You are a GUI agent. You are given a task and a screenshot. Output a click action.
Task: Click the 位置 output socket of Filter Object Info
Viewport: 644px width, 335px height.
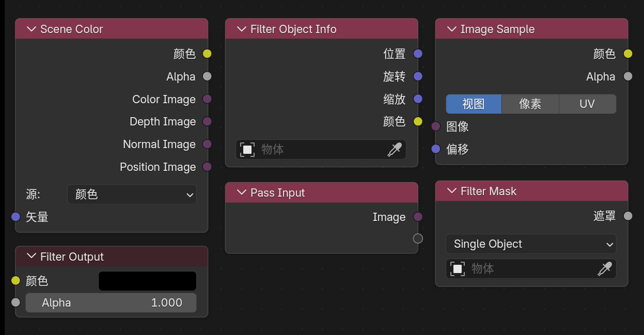[x=418, y=54]
